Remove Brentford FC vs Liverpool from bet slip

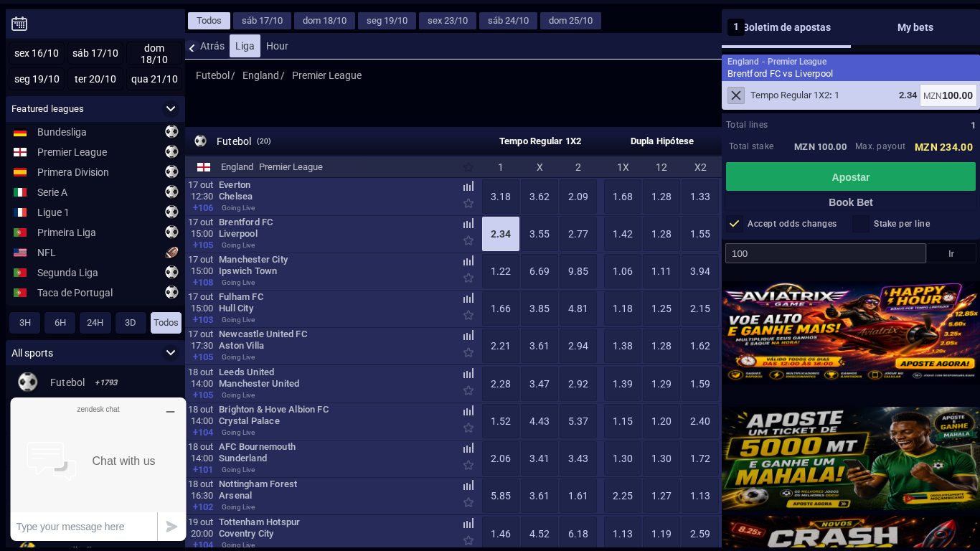point(736,95)
